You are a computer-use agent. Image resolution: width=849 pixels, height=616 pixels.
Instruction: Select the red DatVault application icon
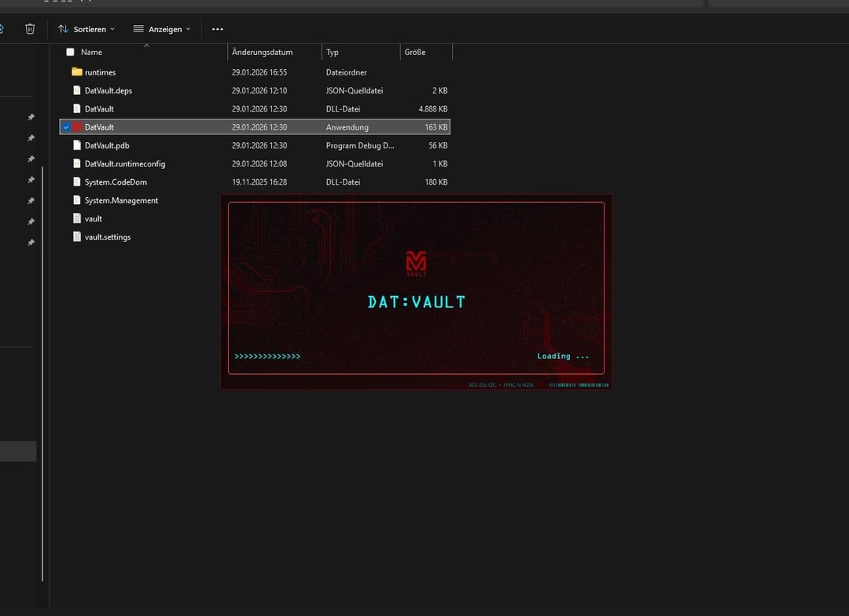coord(77,127)
